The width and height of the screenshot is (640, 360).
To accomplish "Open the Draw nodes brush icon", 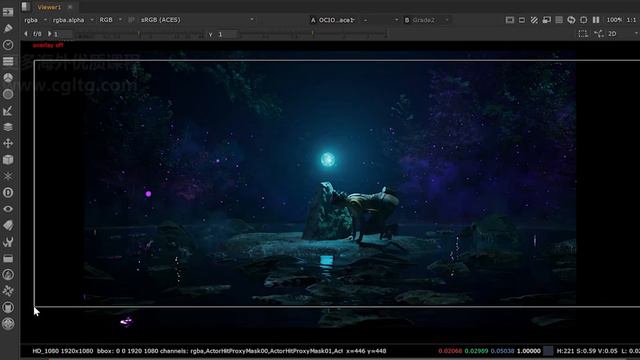I will [8, 28].
